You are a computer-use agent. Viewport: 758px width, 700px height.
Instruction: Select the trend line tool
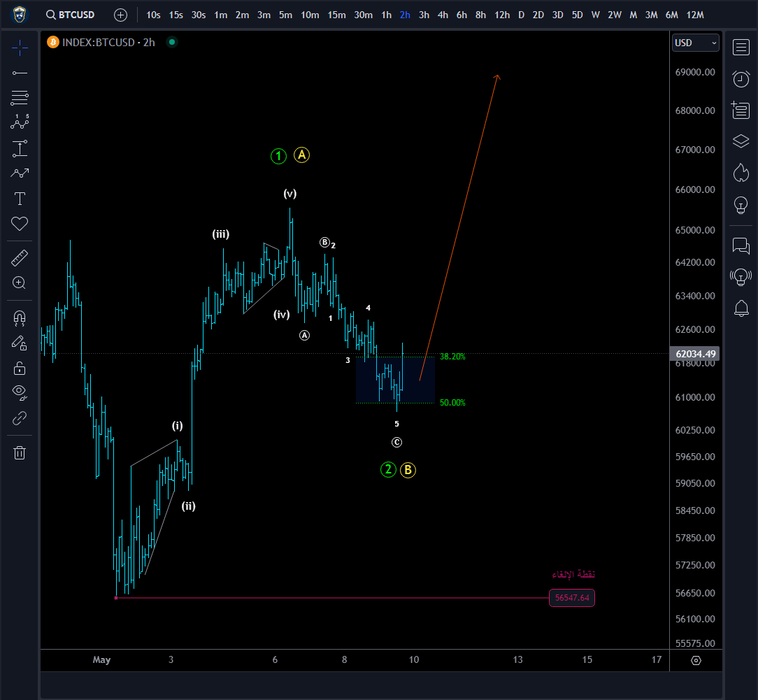click(x=20, y=73)
